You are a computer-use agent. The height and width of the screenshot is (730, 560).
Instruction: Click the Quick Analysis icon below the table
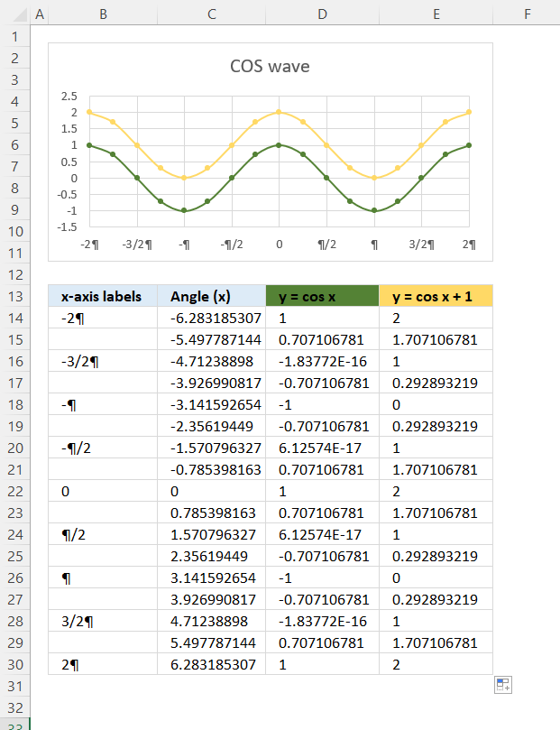point(503,685)
